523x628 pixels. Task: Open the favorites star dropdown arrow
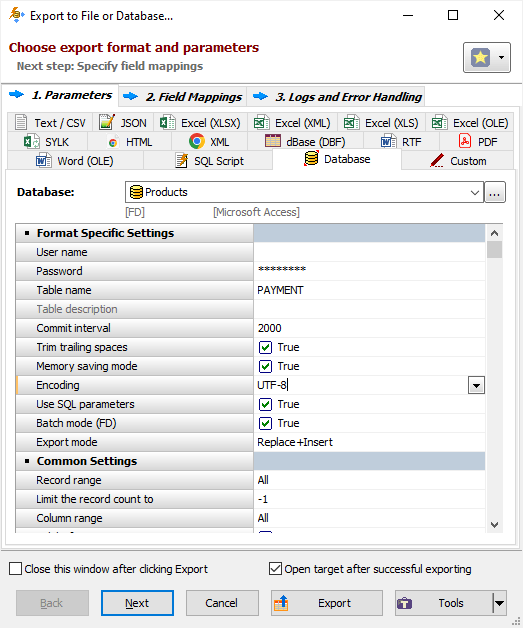(x=501, y=58)
